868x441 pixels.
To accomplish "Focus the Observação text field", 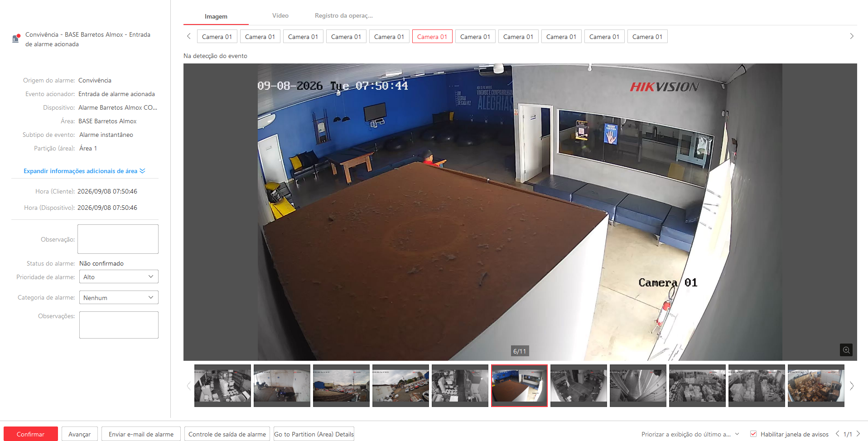I will (x=118, y=239).
